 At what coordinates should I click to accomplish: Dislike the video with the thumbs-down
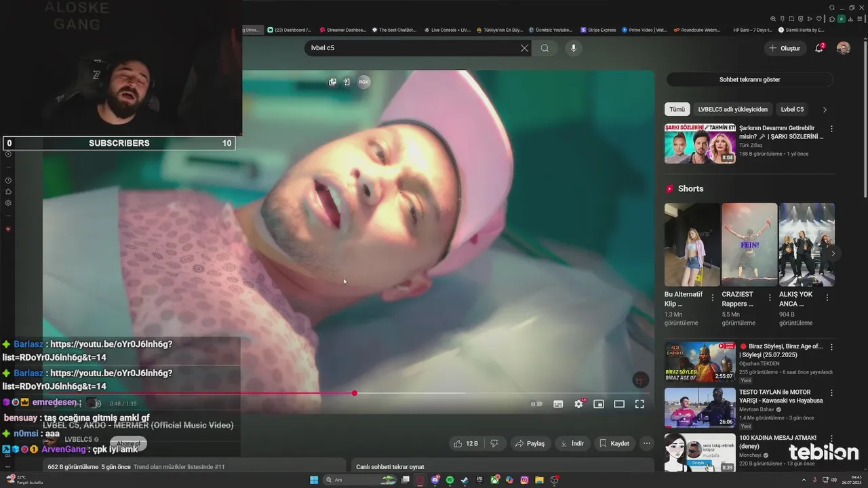494,443
